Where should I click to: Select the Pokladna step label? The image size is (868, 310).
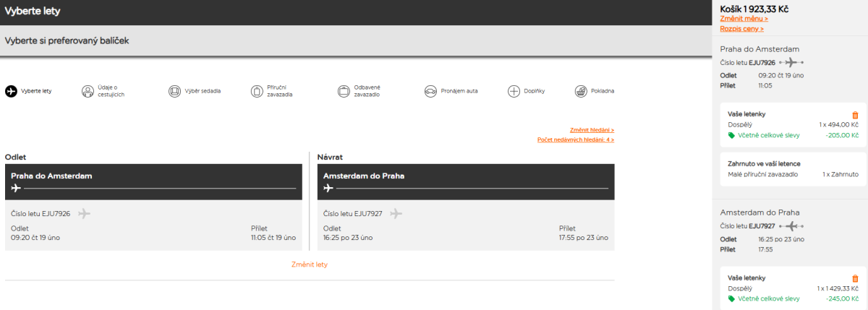603,91
